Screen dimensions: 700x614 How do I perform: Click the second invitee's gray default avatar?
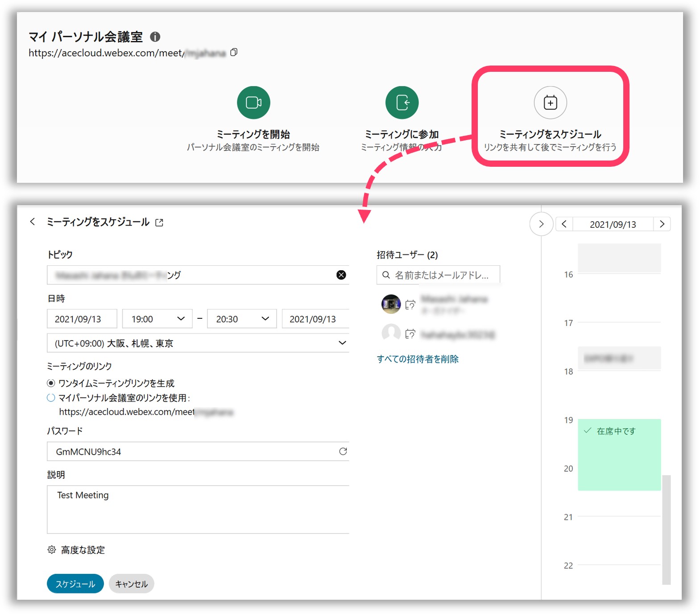pyautogui.click(x=391, y=333)
